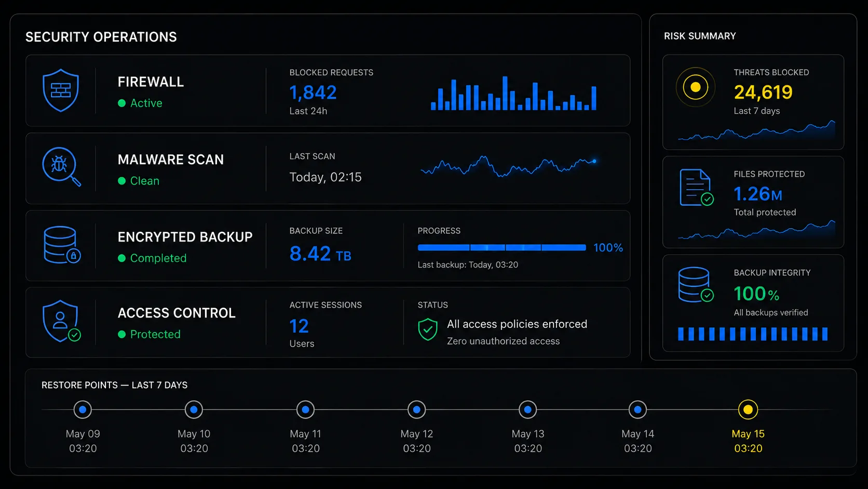Click the Backup Integrity database icon
The width and height of the screenshot is (868, 489).
pos(696,285)
